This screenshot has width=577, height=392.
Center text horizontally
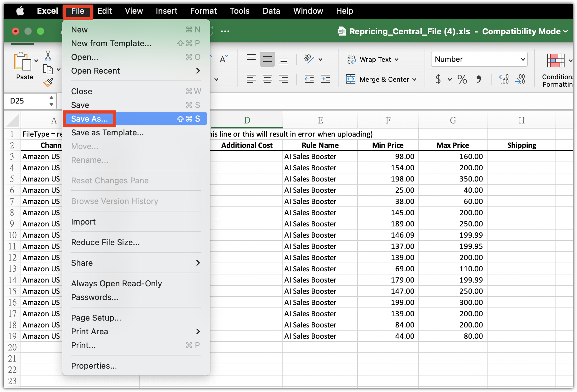(x=267, y=79)
